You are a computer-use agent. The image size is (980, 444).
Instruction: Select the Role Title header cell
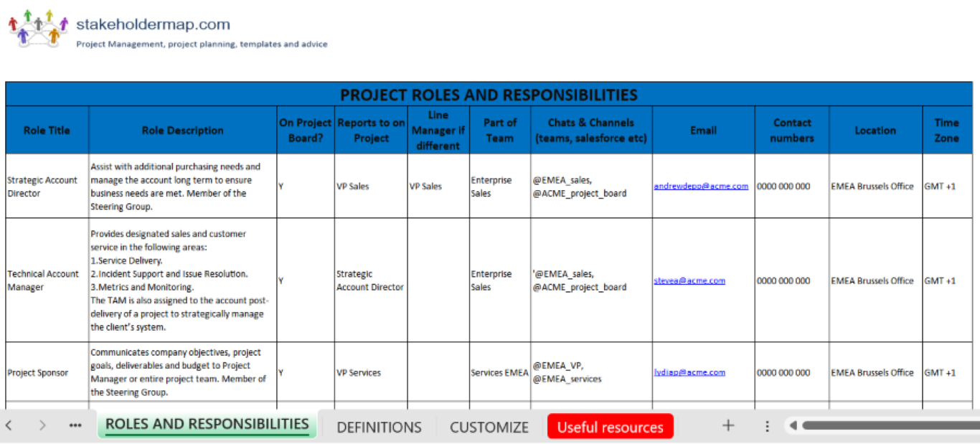46,130
